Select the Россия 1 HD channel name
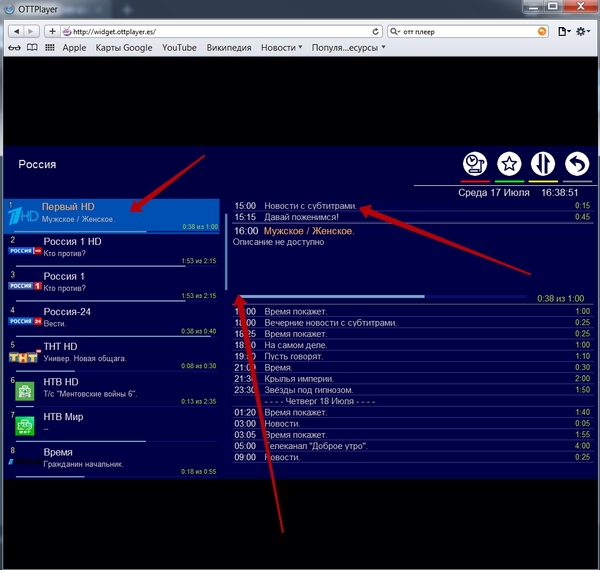This screenshot has height=570, width=600. tap(72, 242)
